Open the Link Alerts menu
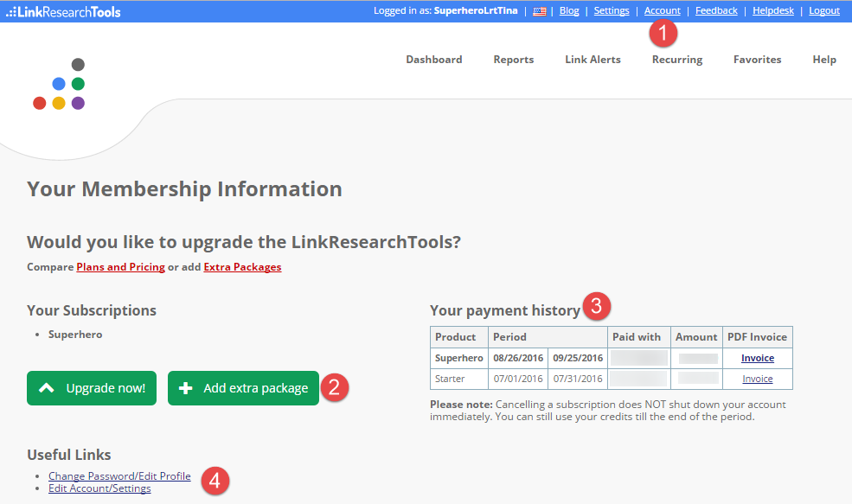This screenshot has height=504, width=852. point(593,60)
